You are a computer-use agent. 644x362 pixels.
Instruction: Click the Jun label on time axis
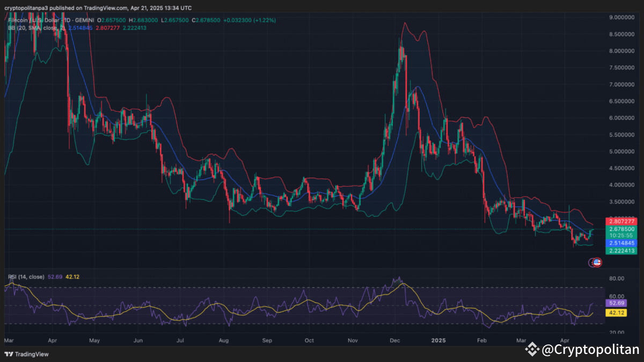tap(137, 341)
